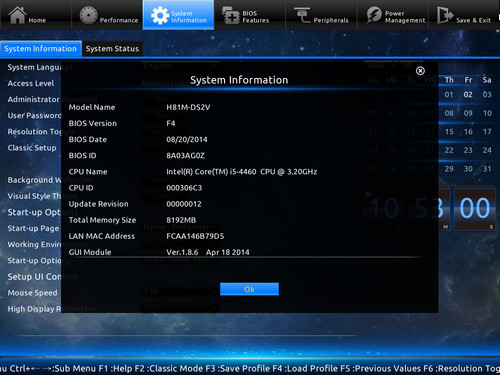Viewport: 500px width, 375px height.
Task: Select the Classic Setup option
Action: click(x=32, y=148)
